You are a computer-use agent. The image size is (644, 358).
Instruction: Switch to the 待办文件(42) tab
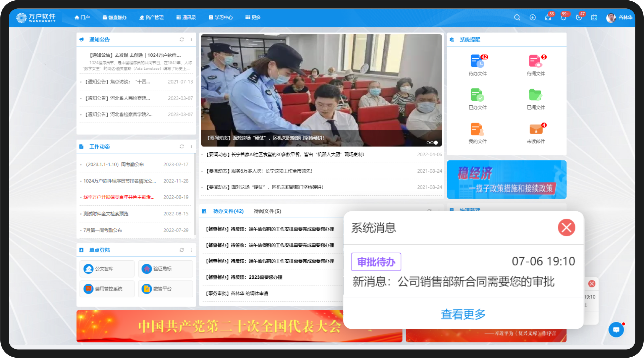coord(228,211)
